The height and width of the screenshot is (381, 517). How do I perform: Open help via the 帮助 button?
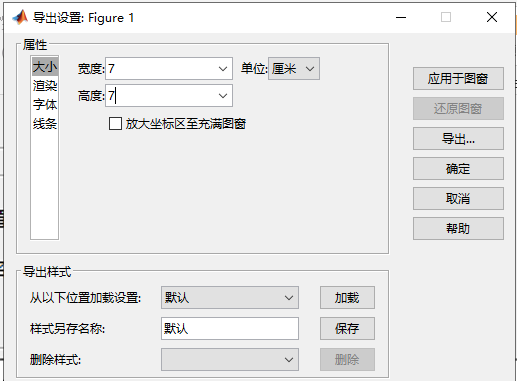click(x=458, y=229)
